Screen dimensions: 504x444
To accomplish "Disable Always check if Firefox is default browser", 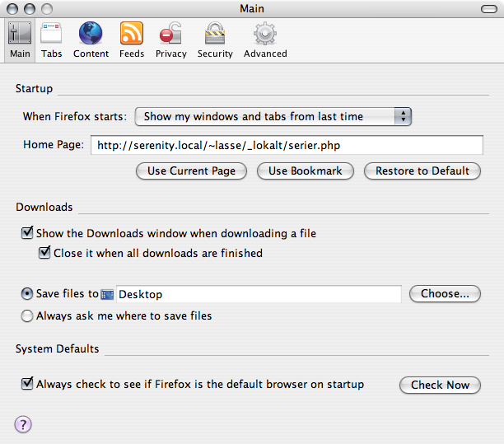I will pos(27,383).
